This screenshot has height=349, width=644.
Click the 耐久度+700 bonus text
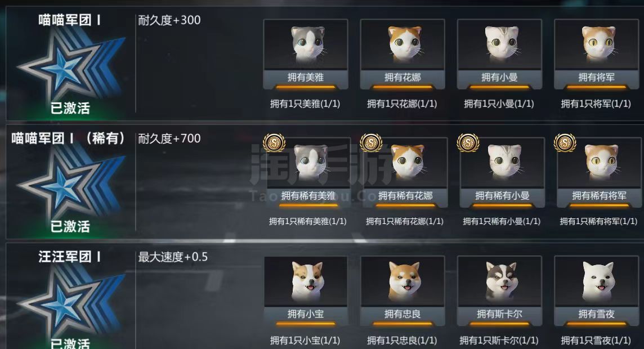coord(169,138)
